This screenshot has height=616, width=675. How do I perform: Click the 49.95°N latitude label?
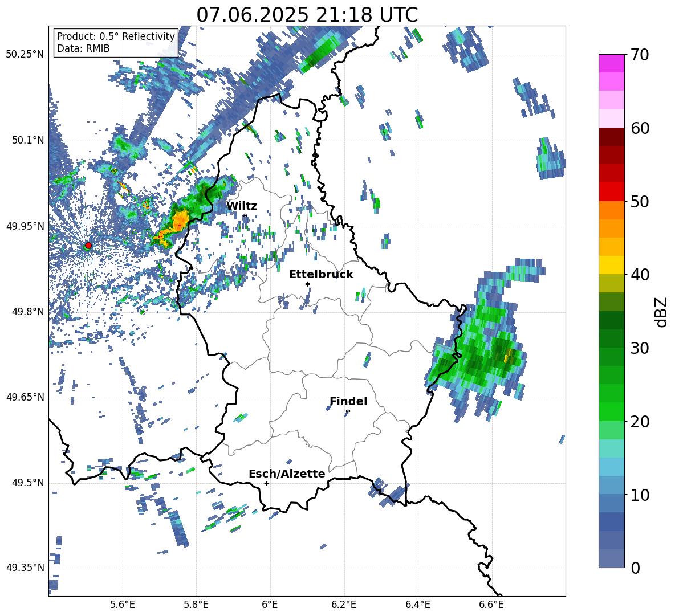[x=25, y=226]
